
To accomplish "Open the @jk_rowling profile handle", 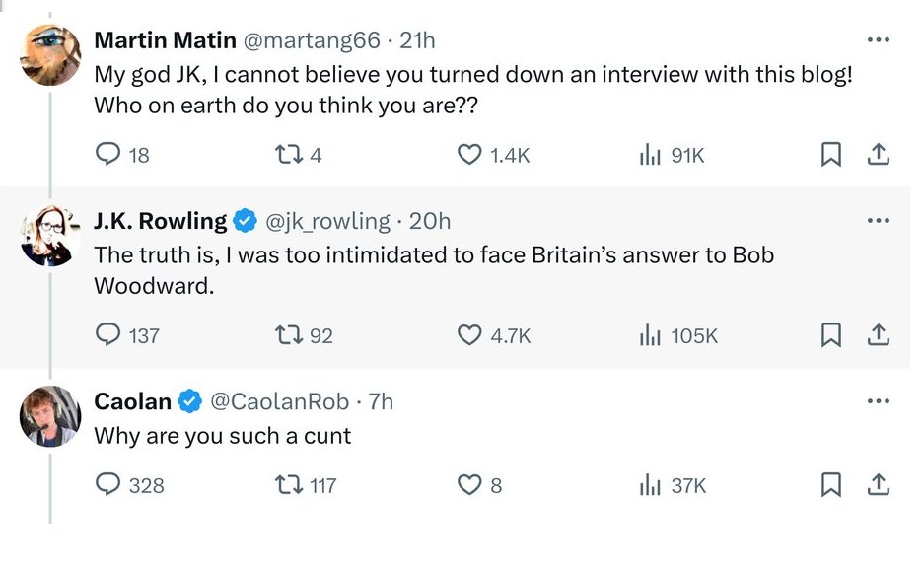I will point(327,221).
